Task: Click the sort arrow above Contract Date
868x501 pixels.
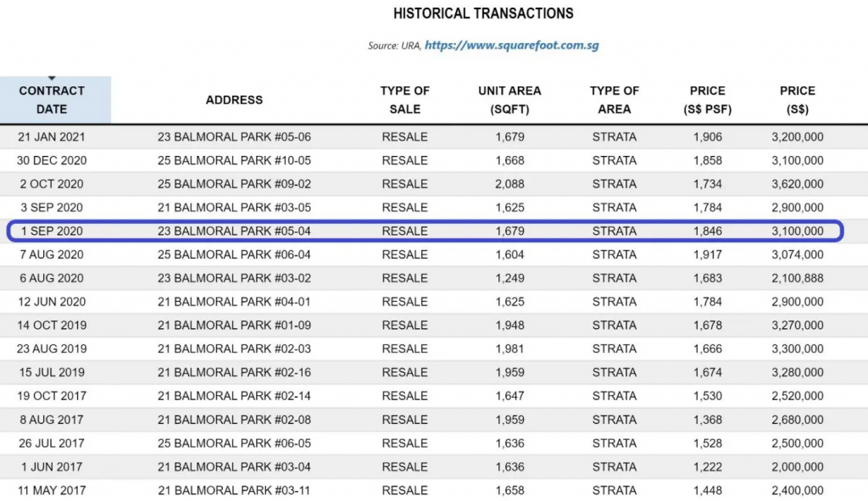Action: point(52,79)
